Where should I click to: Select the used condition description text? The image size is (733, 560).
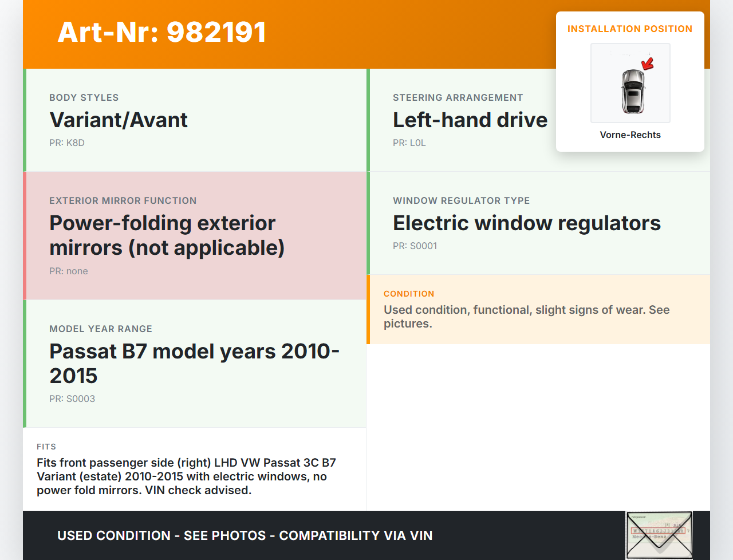click(527, 317)
